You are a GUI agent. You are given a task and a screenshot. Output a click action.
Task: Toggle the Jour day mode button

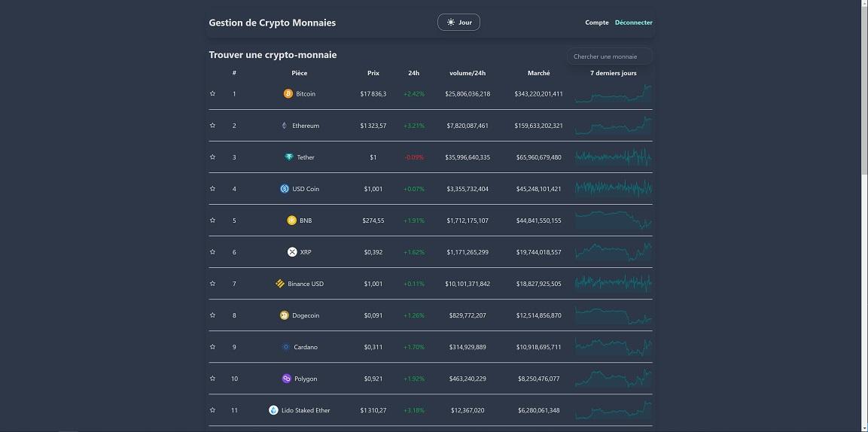[458, 23]
